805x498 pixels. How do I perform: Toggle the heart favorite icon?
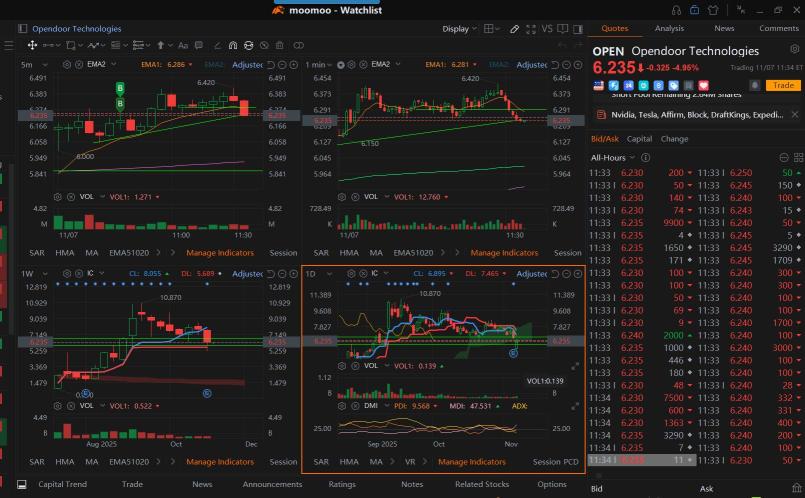[x=704, y=86]
